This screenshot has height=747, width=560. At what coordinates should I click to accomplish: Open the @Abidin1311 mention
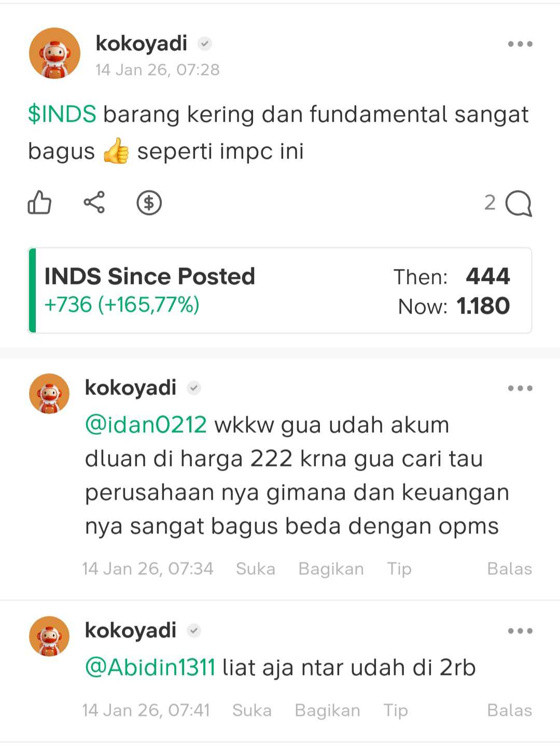coord(150,667)
